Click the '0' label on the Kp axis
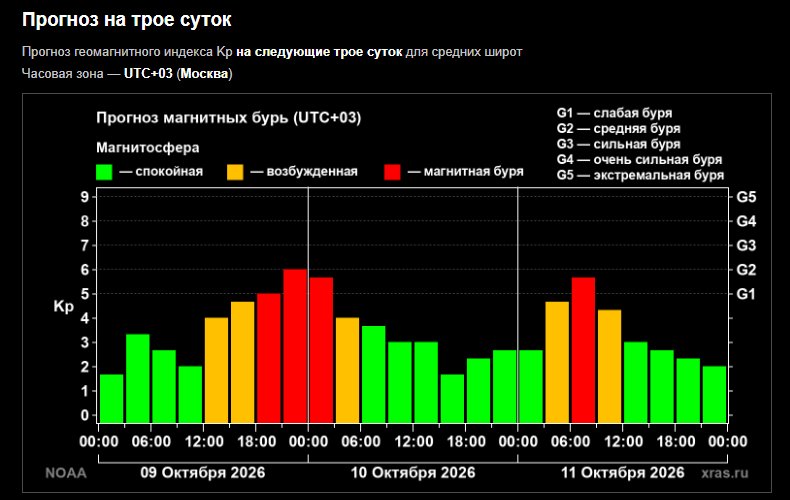This screenshot has height=500, width=790. (x=84, y=415)
